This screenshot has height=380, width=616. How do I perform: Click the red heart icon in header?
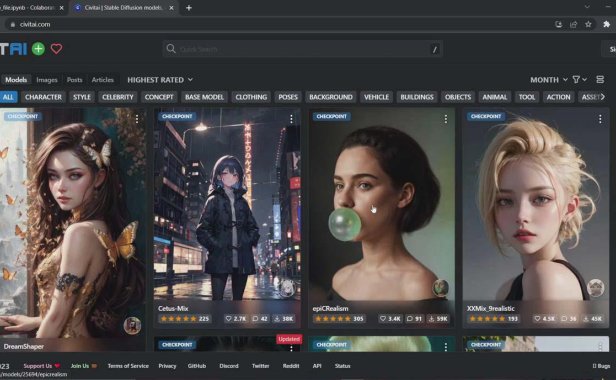click(x=56, y=49)
